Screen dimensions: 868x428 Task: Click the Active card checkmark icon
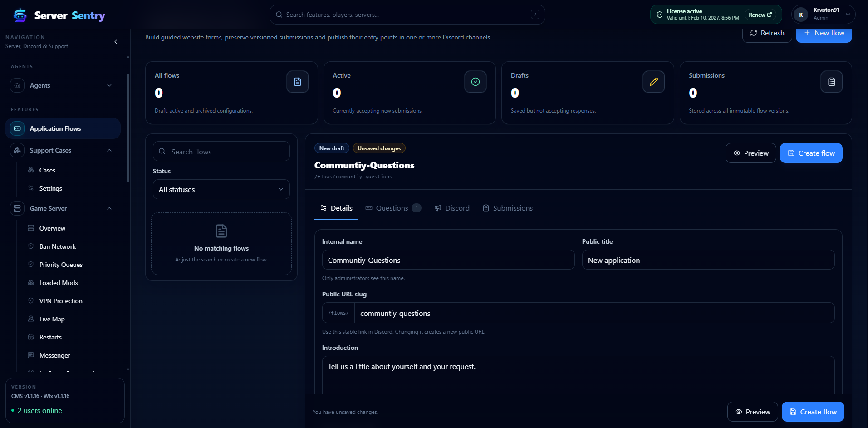pos(476,82)
